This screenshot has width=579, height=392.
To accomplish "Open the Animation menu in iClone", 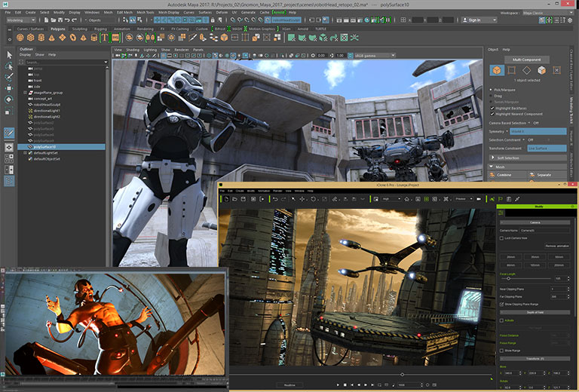I will coord(264,191).
